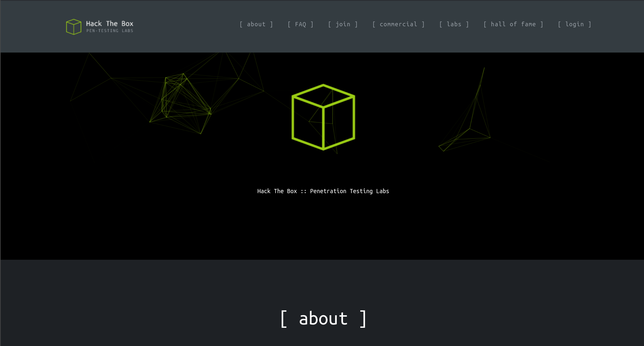
Task: Click 'Hack The Box :: Penetration Testing Labs' text
Action: tap(323, 191)
